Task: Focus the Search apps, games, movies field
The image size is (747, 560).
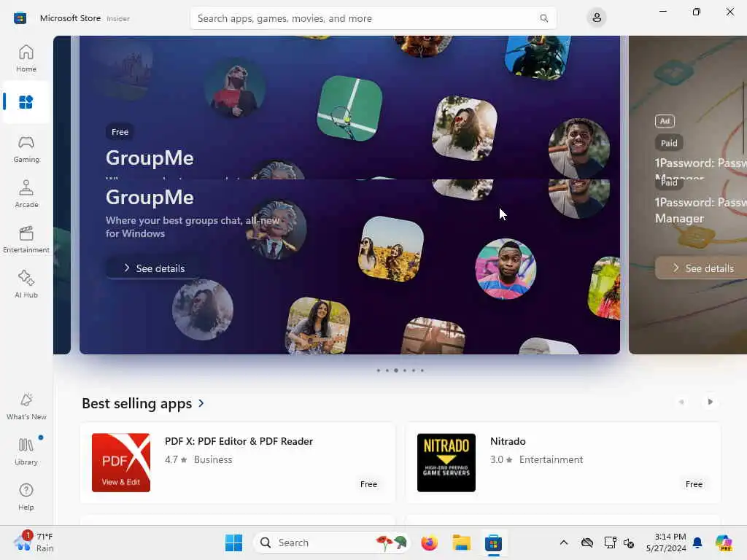Action: tap(373, 18)
